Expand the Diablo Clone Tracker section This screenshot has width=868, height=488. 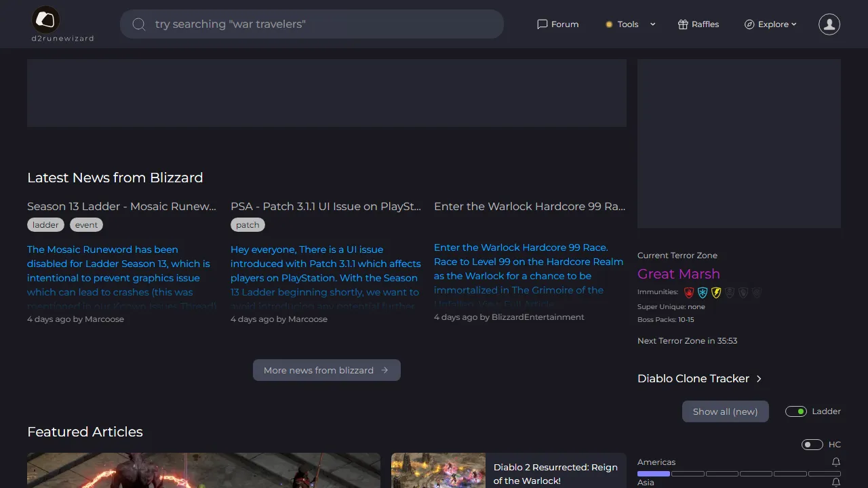(759, 378)
